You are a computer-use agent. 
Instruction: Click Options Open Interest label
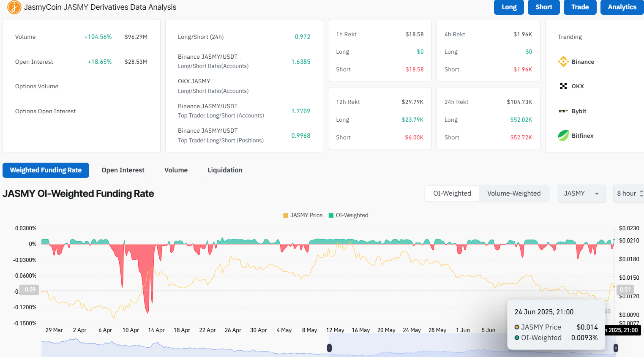(46, 111)
